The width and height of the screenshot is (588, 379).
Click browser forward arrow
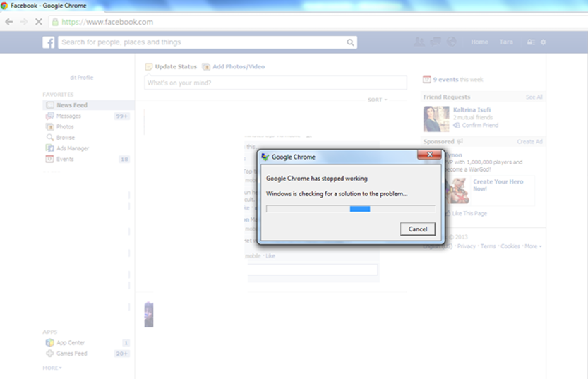click(x=23, y=22)
